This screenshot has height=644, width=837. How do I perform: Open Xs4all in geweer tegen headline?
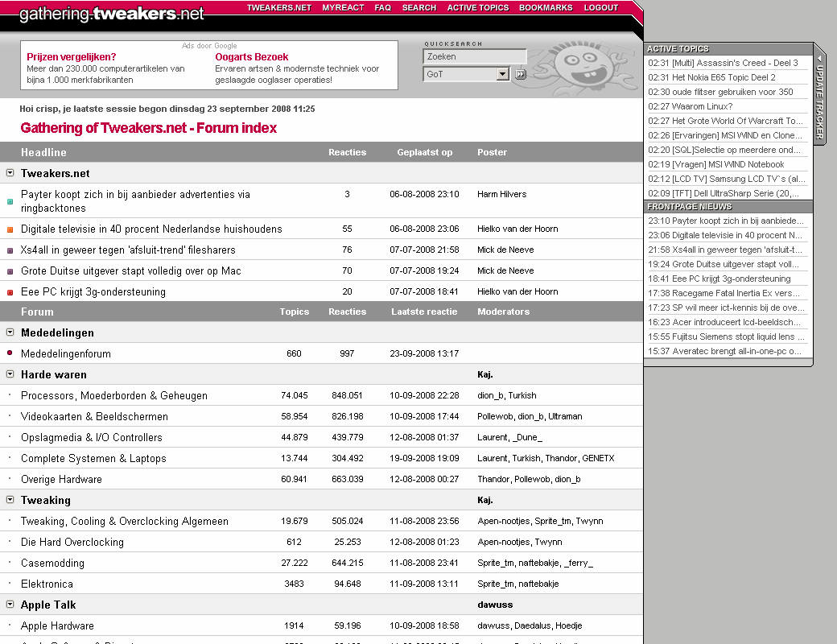(128, 250)
